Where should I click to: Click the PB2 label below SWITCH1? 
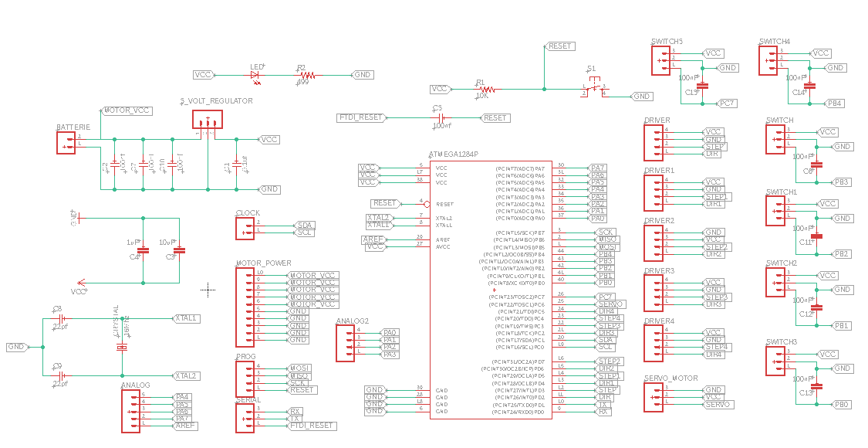(x=842, y=254)
